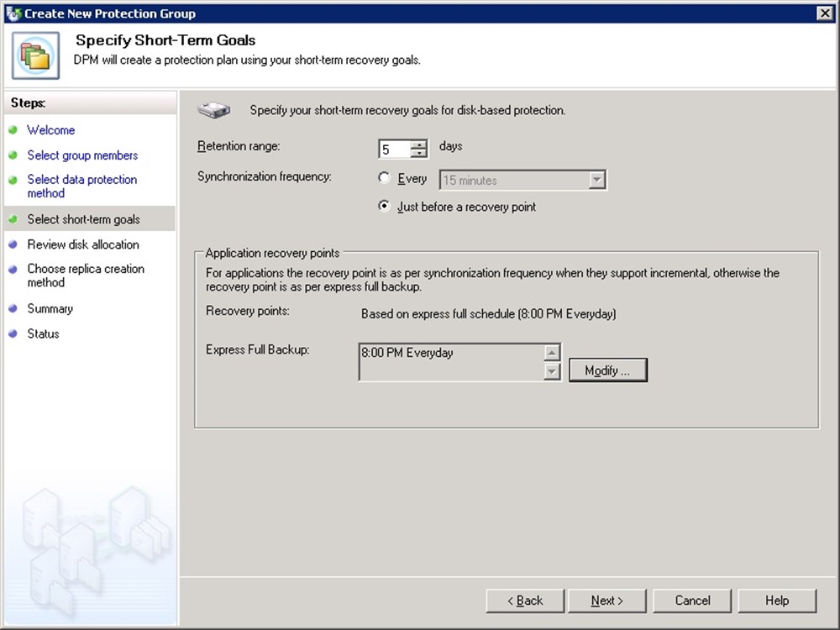Decrease retention range with the down arrow
This screenshot has width=840, height=630.
(419, 154)
